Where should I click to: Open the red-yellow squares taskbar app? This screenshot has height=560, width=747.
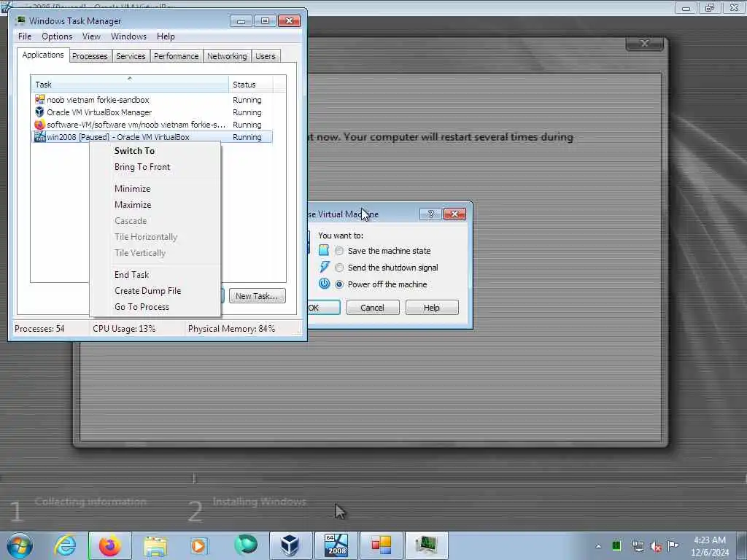click(x=381, y=545)
